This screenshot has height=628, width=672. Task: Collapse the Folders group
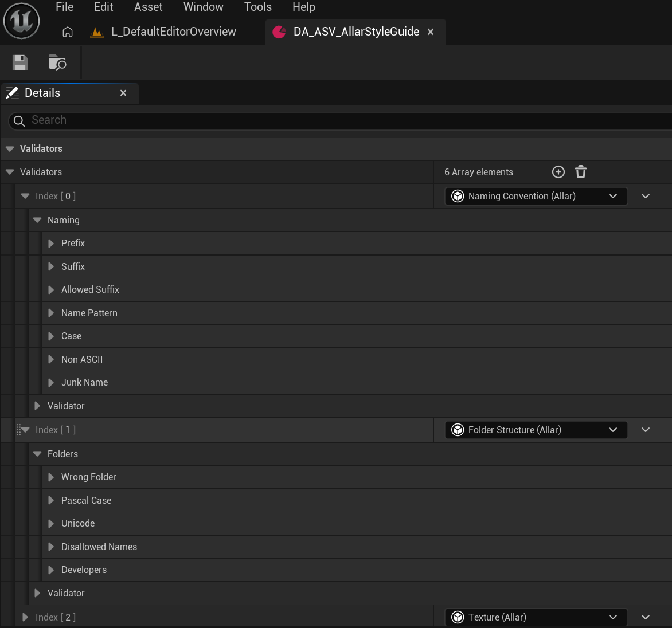(37, 454)
